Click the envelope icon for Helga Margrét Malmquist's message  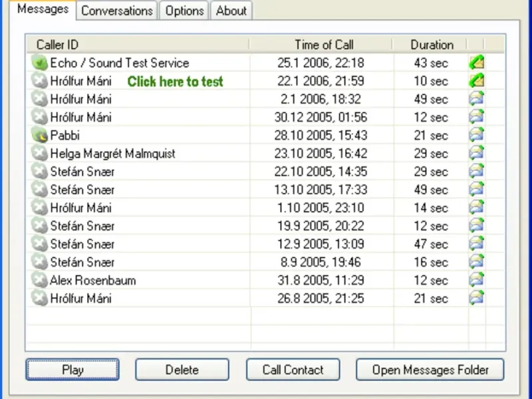pos(477,153)
